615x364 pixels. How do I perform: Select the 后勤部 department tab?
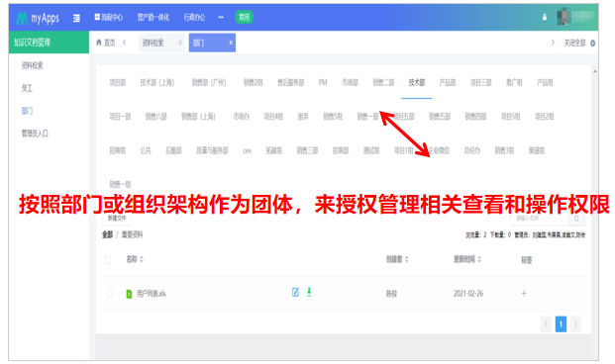pos(173,150)
